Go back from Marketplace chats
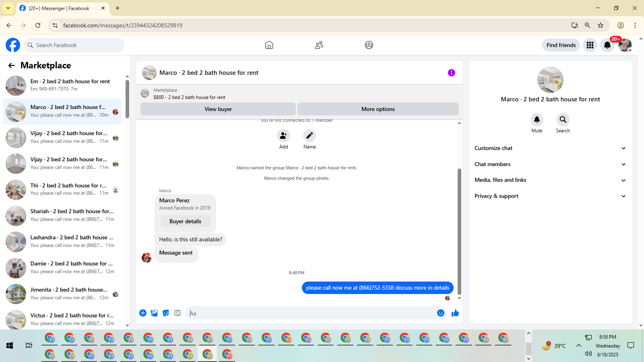 coord(11,65)
